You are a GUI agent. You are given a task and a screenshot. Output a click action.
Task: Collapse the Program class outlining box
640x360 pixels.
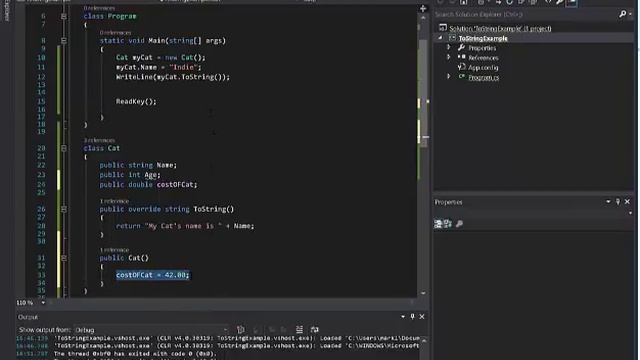click(x=64, y=16)
